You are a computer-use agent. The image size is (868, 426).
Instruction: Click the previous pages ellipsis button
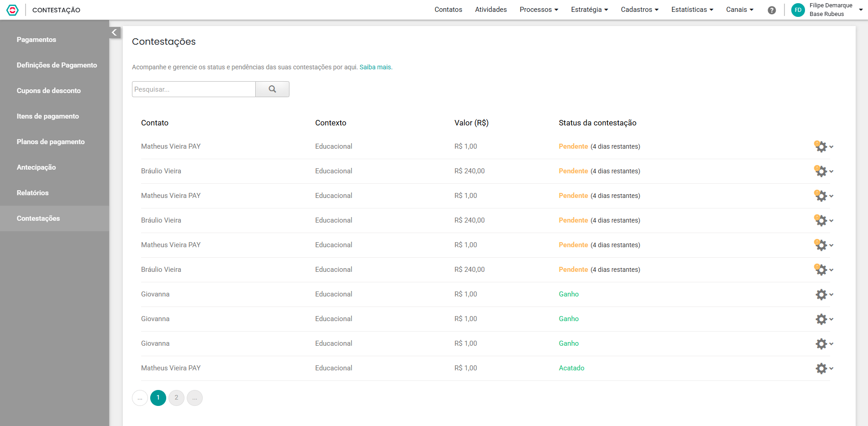pos(140,398)
